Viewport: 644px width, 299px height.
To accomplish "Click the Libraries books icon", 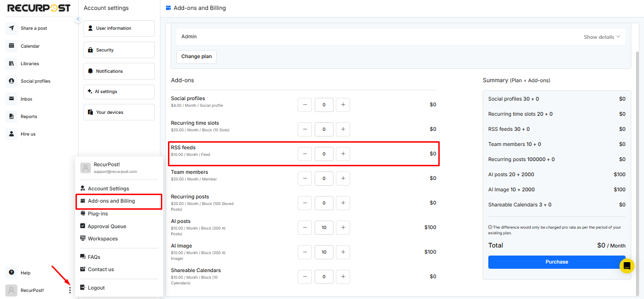I will point(11,63).
